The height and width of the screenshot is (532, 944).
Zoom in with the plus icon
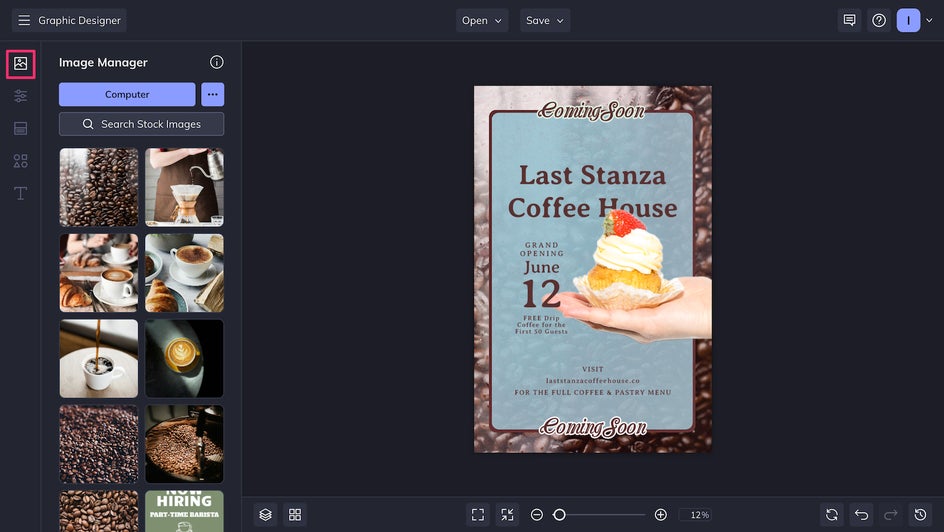coord(660,515)
